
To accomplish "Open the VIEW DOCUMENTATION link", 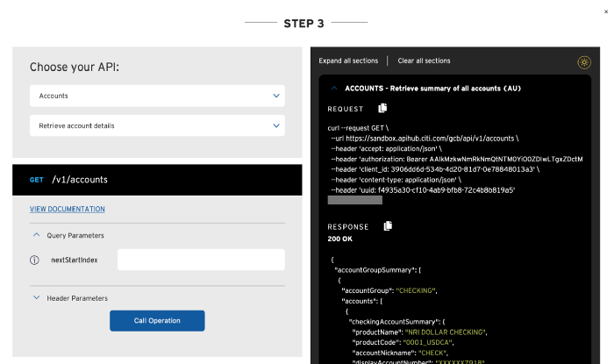I will coord(68,209).
